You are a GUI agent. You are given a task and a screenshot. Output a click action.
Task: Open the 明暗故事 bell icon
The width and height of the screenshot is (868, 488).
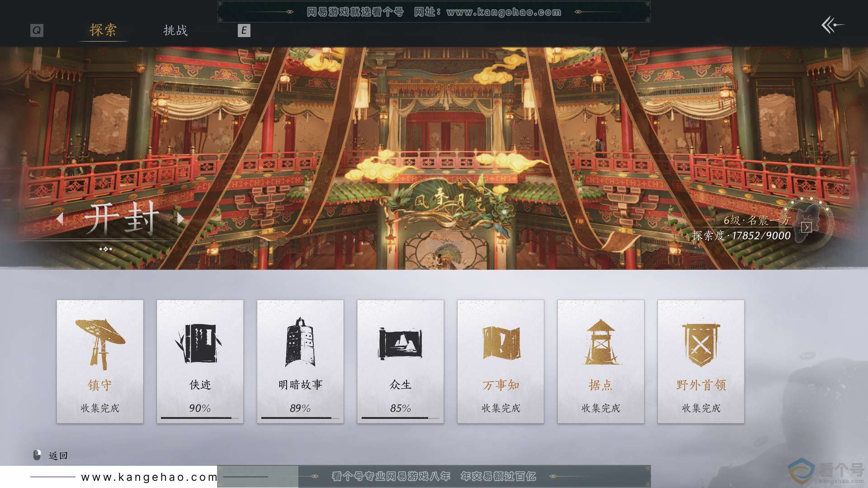pyautogui.click(x=300, y=342)
